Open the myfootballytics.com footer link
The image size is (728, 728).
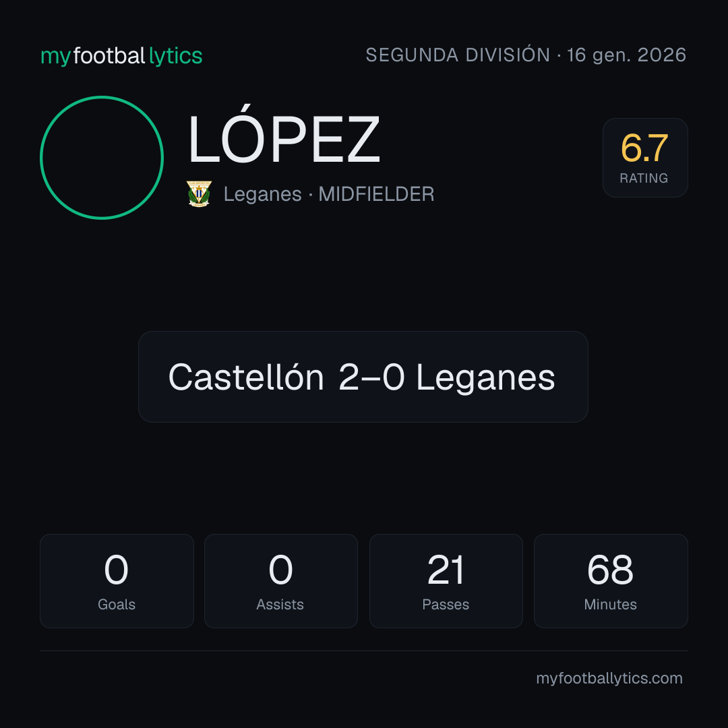click(x=609, y=678)
